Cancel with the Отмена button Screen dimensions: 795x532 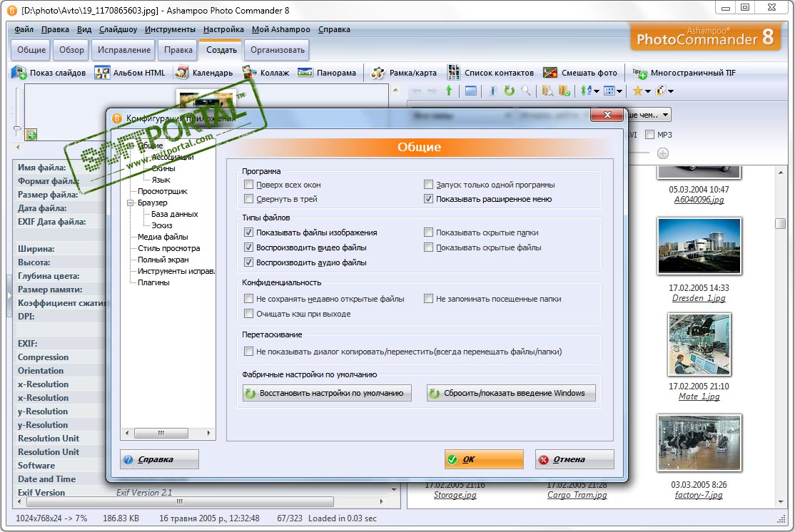574,459
